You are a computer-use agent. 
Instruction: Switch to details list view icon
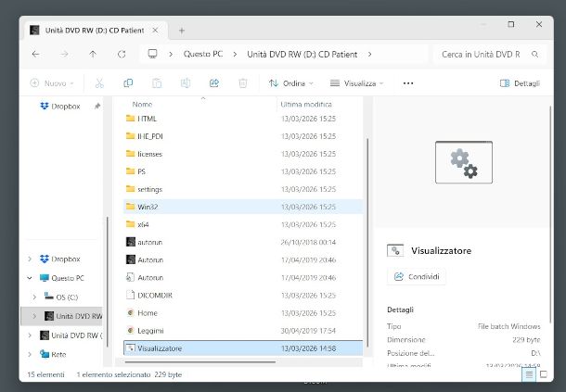point(529,374)
